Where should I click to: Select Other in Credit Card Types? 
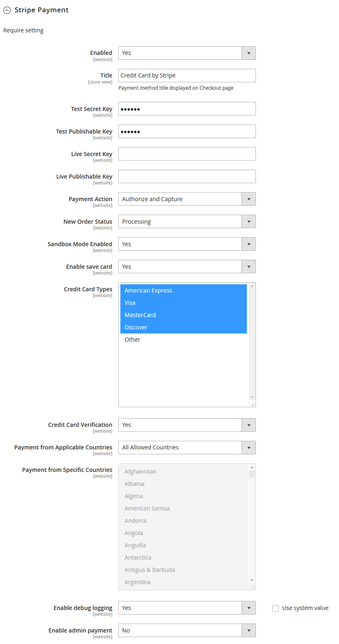(184, 340)
